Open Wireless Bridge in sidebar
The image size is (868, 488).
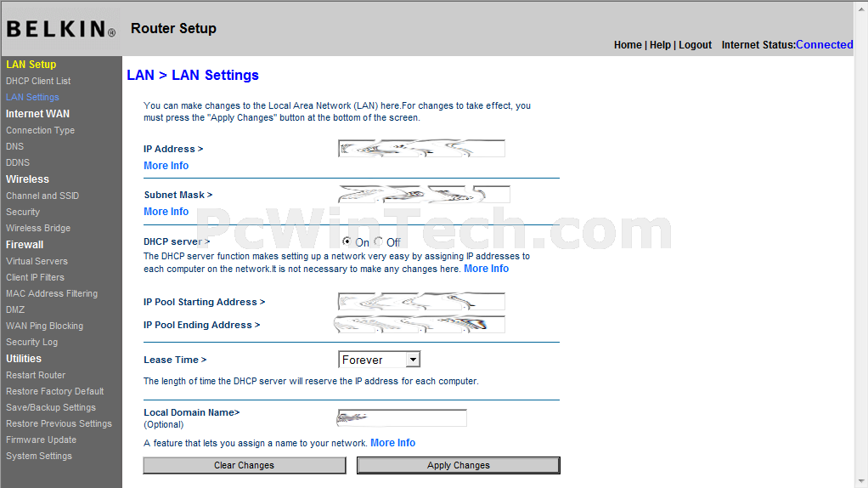coord(38,228)
